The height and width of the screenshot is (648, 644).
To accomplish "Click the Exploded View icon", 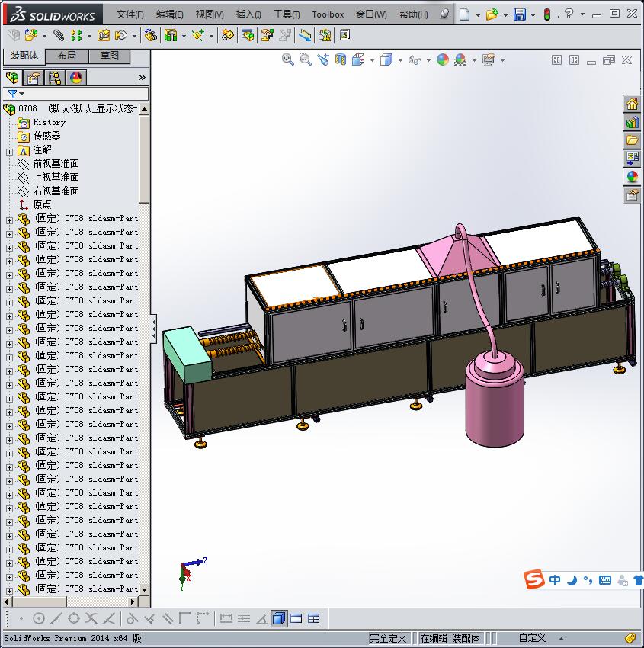I will pyautogui.click(x=268, y=36).
